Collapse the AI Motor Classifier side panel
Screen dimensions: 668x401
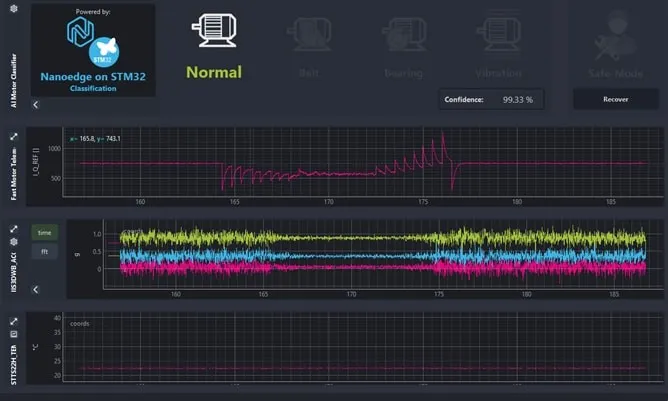(x=35, y=104)
